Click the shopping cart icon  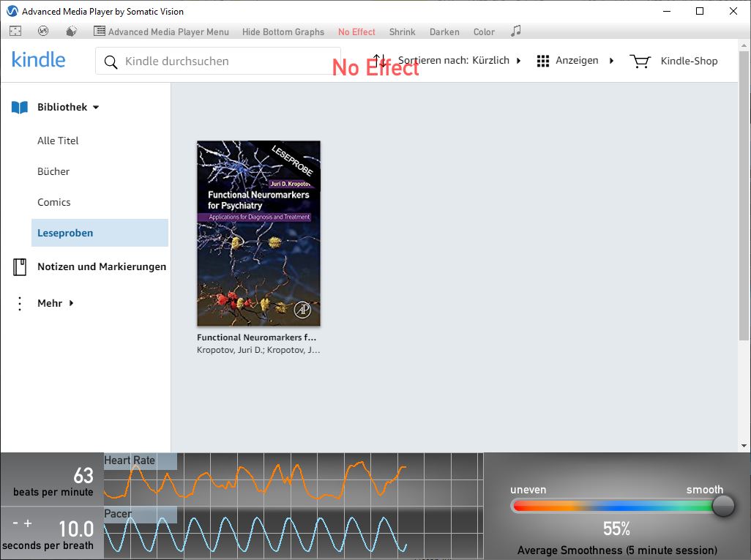[x=640, y=61]
